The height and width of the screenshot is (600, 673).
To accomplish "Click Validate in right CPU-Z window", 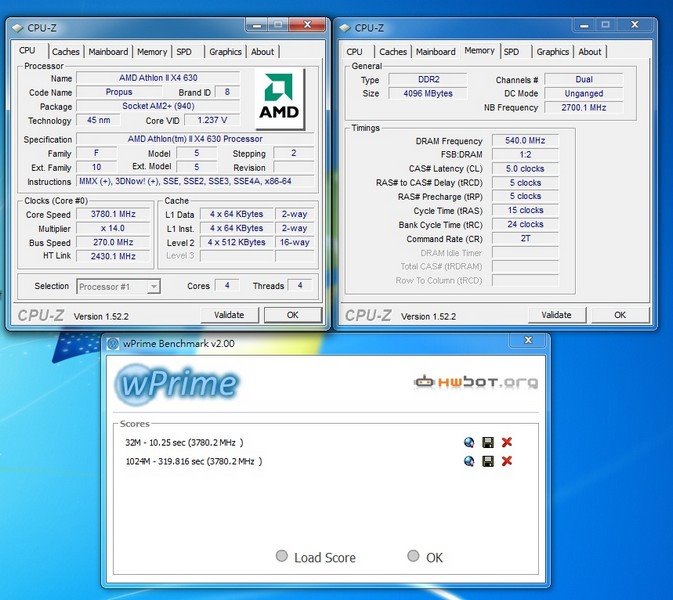I will pyautogui.click(x=556, y=315).
